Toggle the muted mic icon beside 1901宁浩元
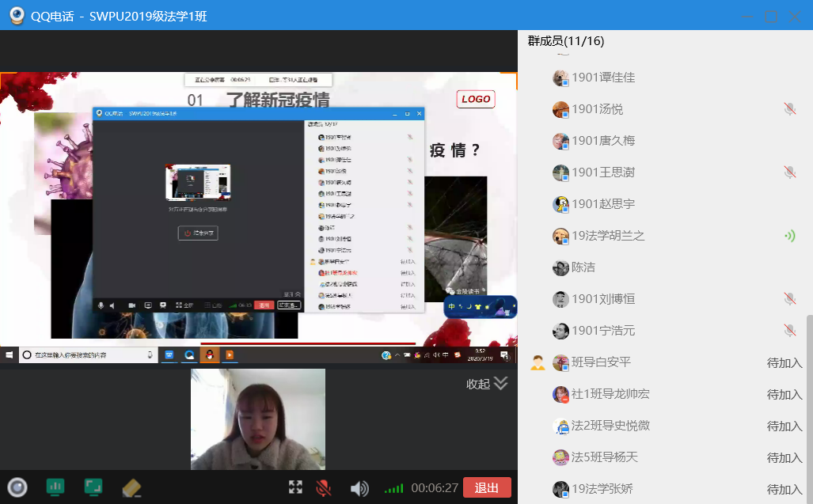The image size is (813, 504). point(790,330)
